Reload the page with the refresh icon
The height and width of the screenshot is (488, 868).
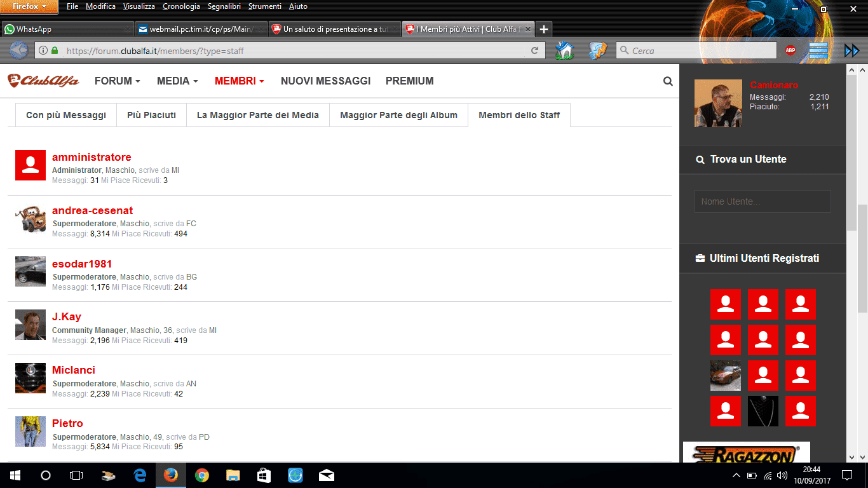pos(535,51)
